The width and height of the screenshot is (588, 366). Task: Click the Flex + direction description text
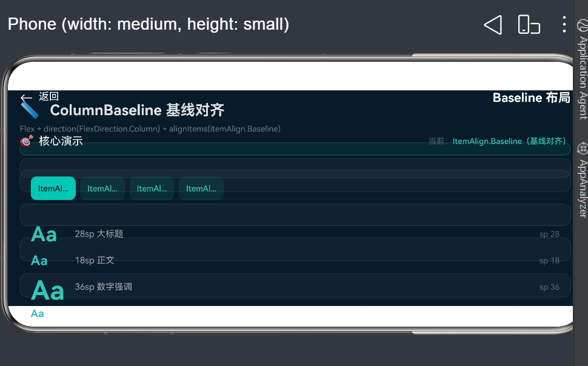(x=150, y=128)
